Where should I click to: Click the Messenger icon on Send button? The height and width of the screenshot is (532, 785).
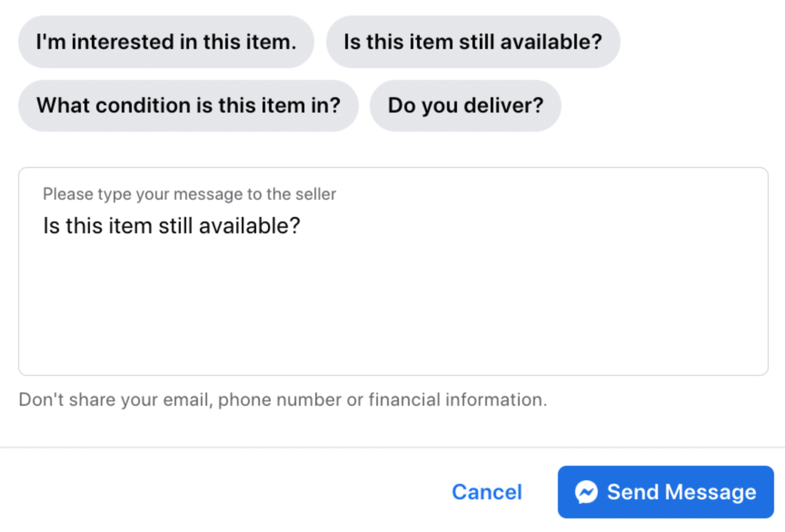click(x=586, y=492)
